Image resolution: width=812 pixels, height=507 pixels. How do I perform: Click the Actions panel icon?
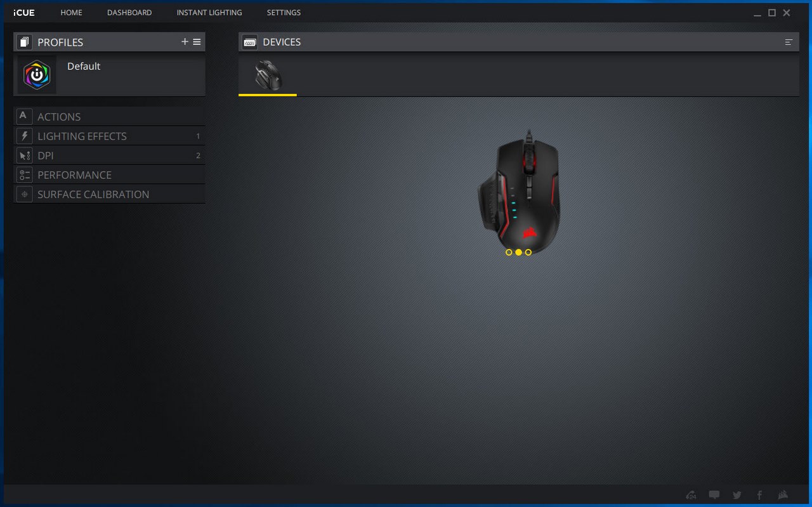24,116
